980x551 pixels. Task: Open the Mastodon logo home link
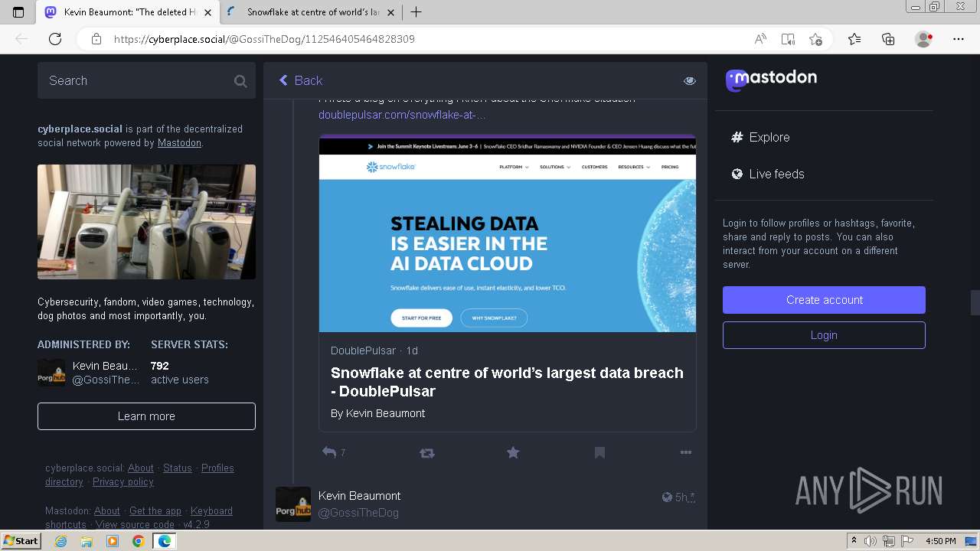click(771, 79)
